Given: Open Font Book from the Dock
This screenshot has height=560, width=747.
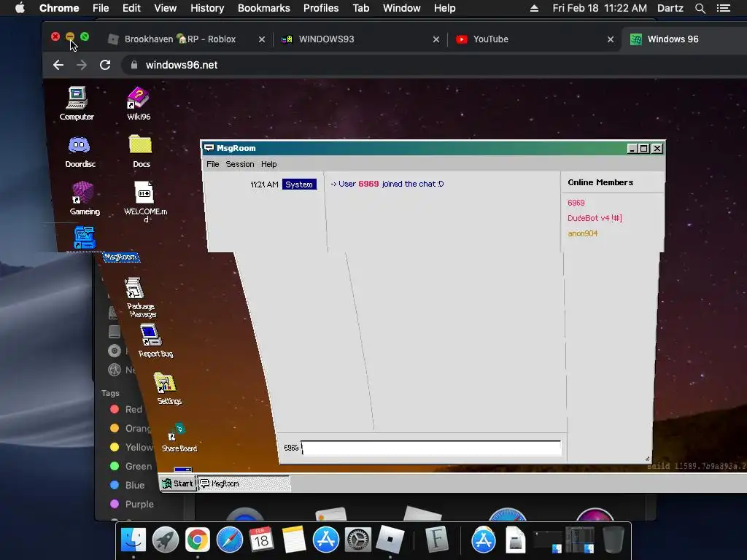Looking at the screenshot, I should point(437,540).
